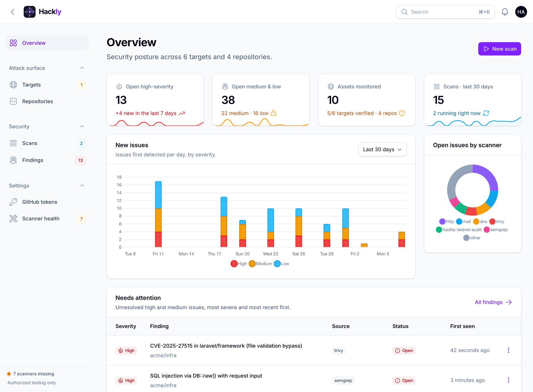The height and width of the screenshot is (392, 533).
Task: Click the mail color swatch in legend
Action: tap(459, 222)
